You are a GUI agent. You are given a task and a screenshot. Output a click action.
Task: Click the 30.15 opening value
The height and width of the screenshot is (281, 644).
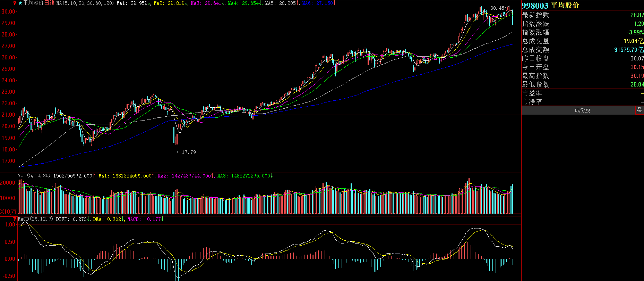[x=637, y=67]
